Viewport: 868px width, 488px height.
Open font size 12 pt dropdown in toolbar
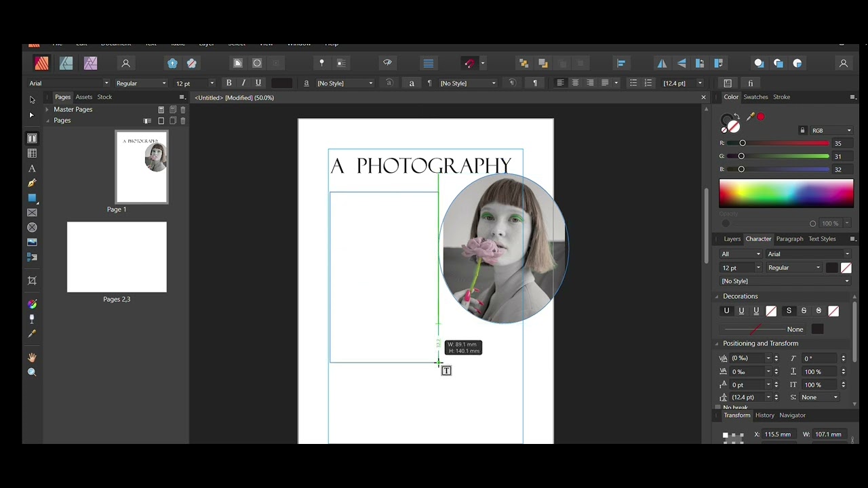point(195,83)
